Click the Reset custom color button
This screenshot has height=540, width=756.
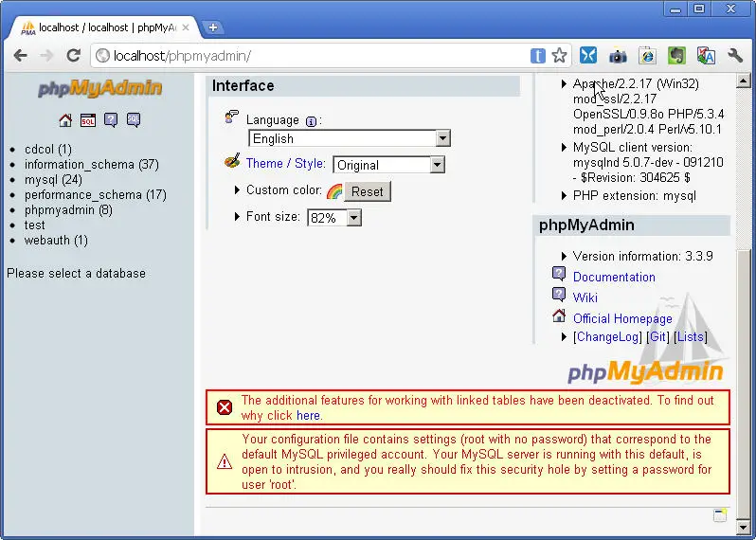[x=367, y=191]
